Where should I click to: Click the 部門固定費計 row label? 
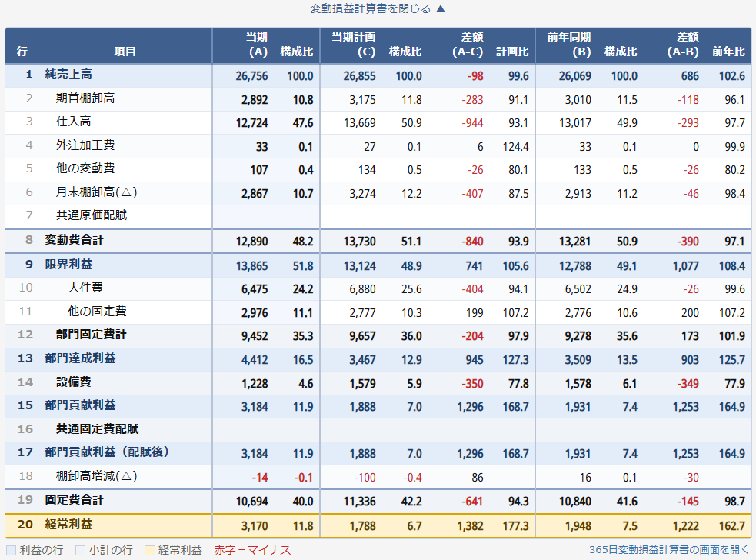[x=91, y=335]
